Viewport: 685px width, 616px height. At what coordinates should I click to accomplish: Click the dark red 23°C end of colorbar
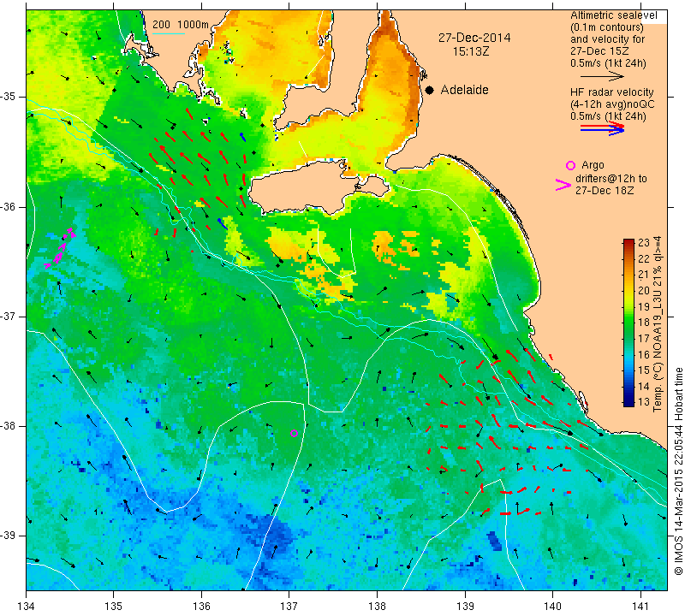628,242
